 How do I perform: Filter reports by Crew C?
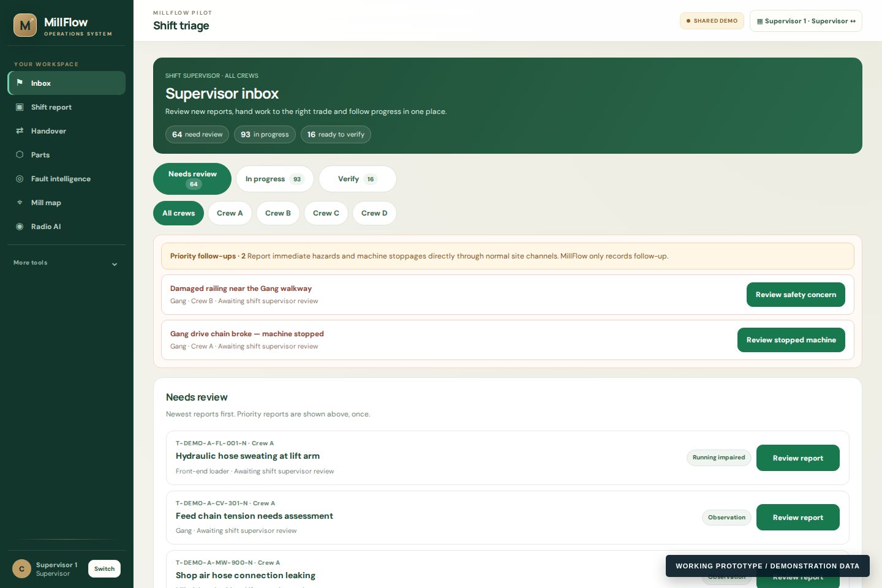pos(326,213)
